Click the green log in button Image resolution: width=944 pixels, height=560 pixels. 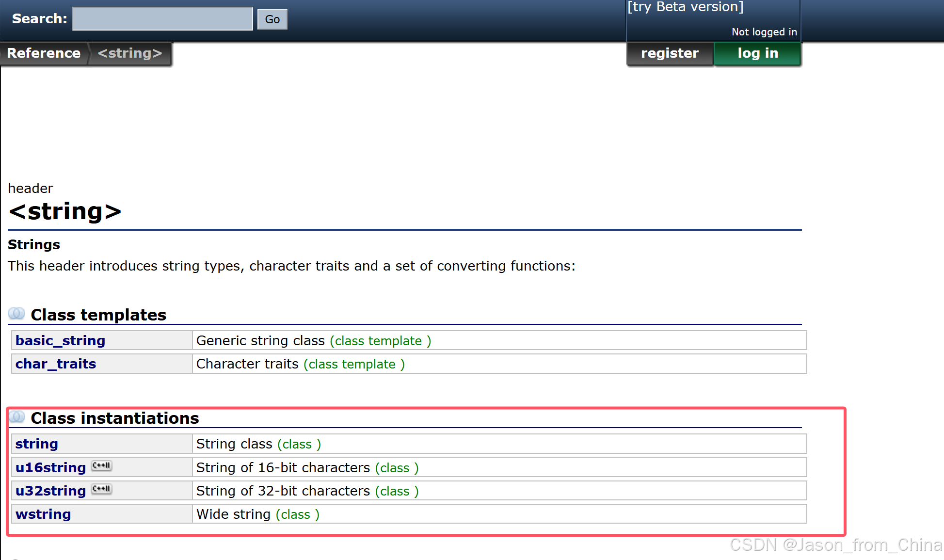[757, 53]
